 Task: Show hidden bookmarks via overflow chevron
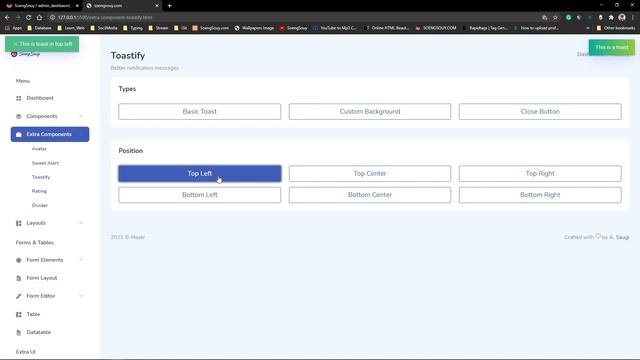588,28
